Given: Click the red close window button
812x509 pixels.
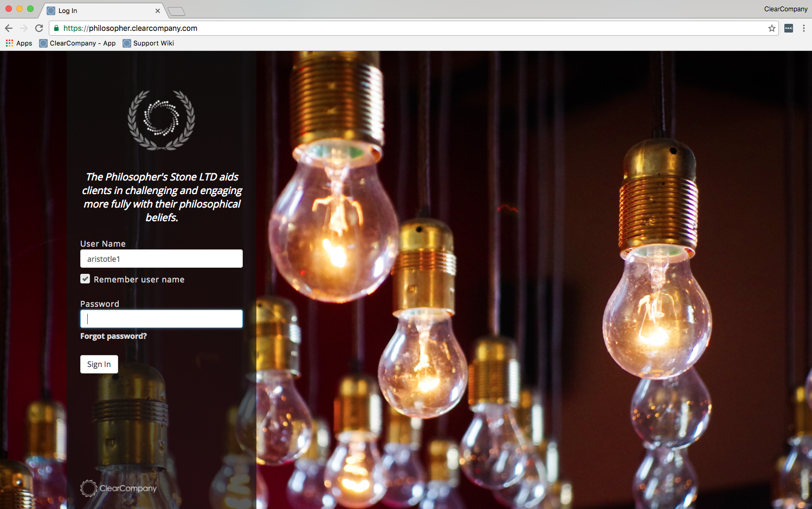Looking at the screenshot, I should [9, 9].
